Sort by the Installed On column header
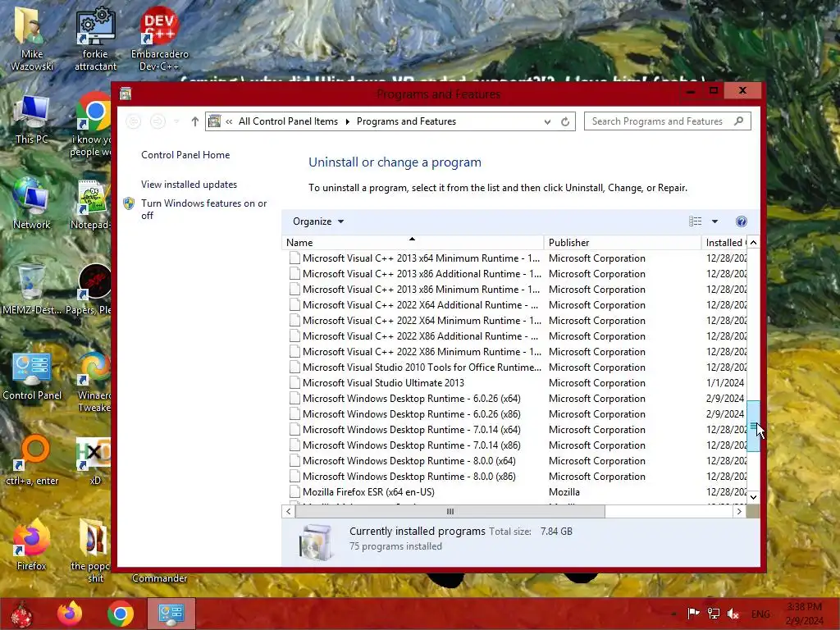The height and width of the screenshot is (630, 840). coord(725,243)
